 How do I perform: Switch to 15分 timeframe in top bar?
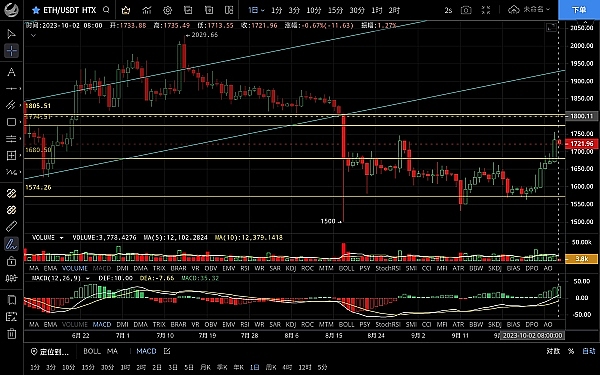pos(335,10)
